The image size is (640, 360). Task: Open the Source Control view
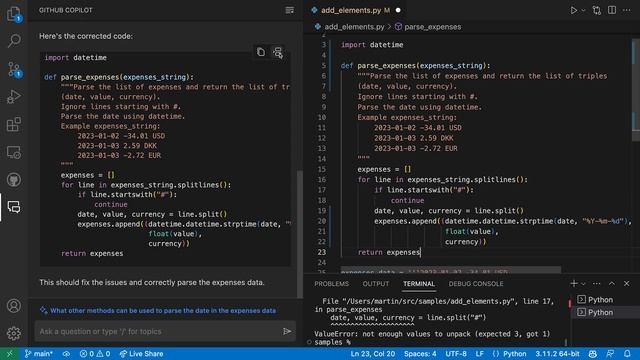14,69
